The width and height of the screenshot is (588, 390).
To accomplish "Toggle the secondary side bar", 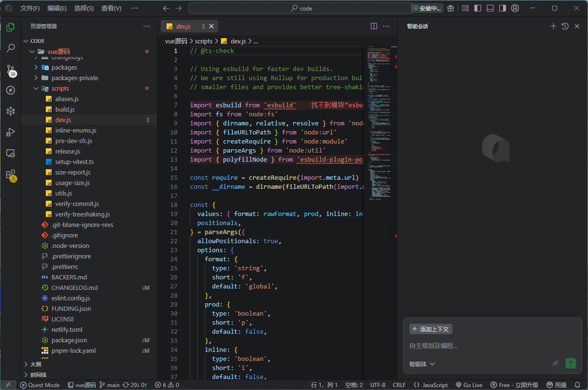I will [x=503, y=8].
